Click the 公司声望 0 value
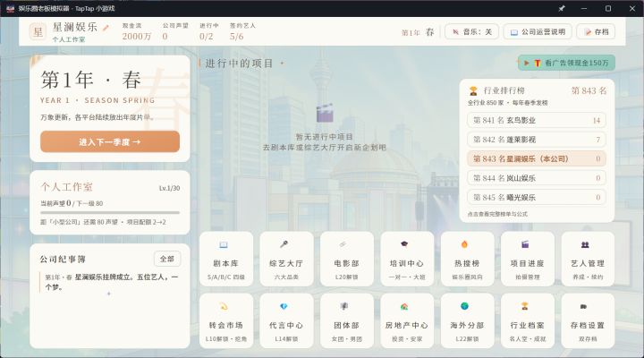 coord(165,37)
